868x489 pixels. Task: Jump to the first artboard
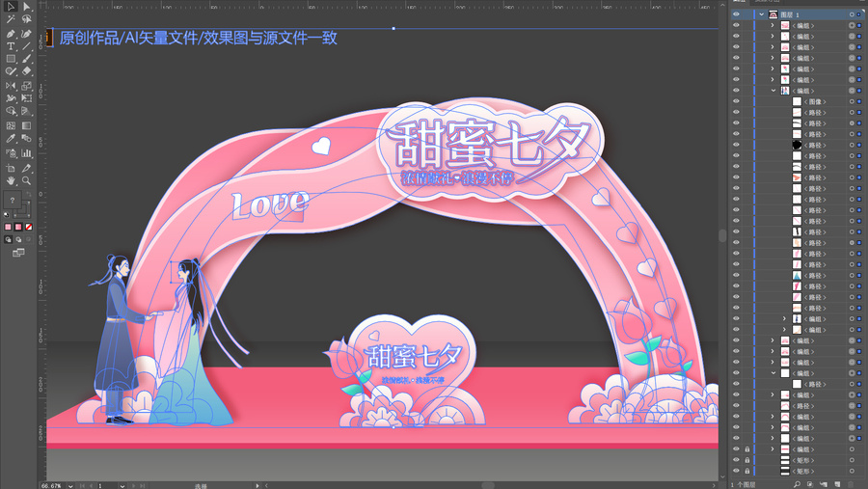83,486
